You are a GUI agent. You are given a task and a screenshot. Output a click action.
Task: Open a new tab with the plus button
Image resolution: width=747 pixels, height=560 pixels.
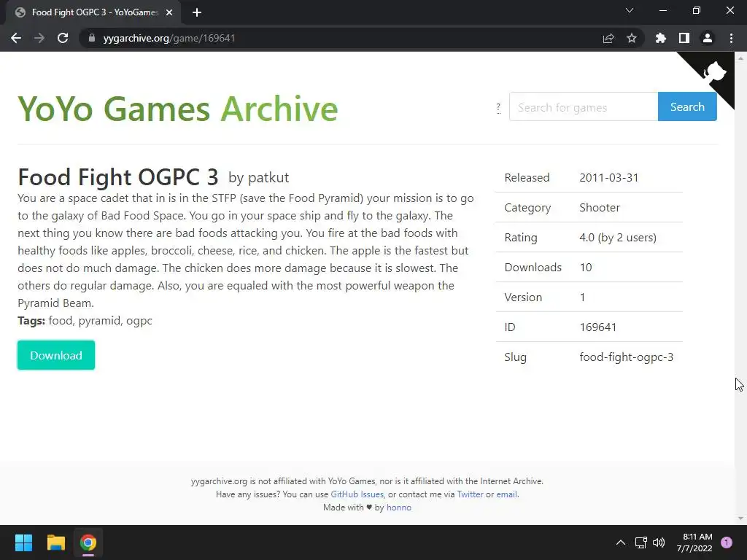197,12
